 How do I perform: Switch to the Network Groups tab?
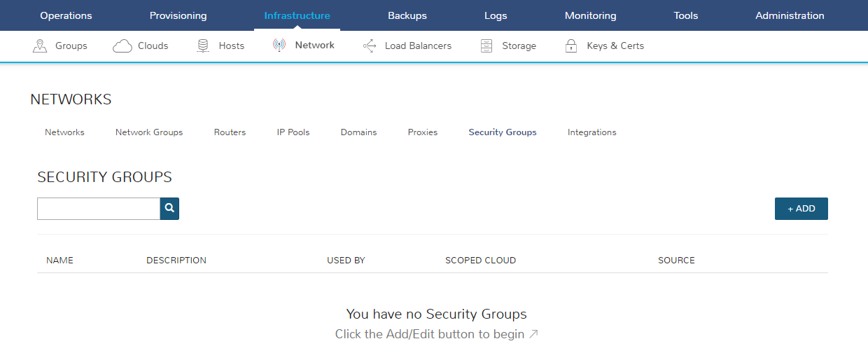pos(149,132)
